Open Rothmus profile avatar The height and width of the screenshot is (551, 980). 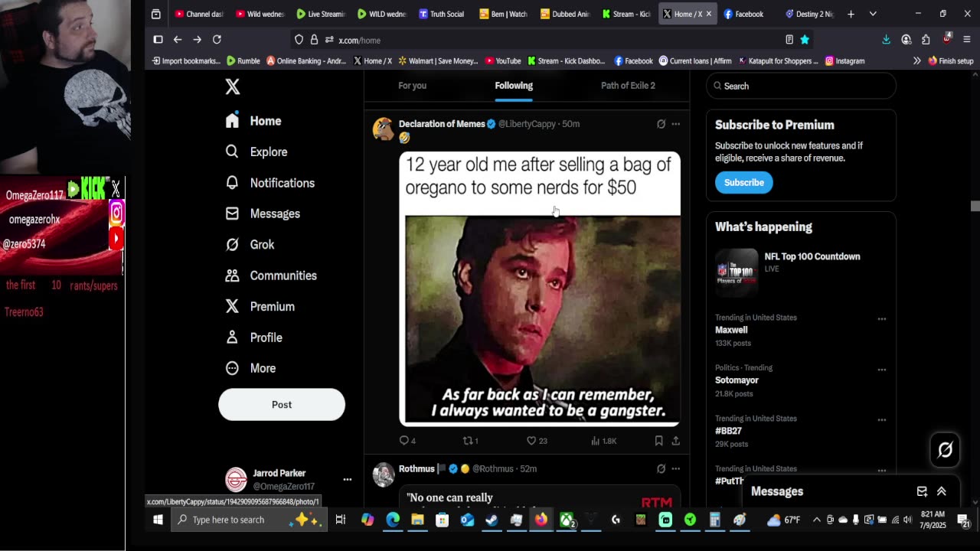click(383, 474)
